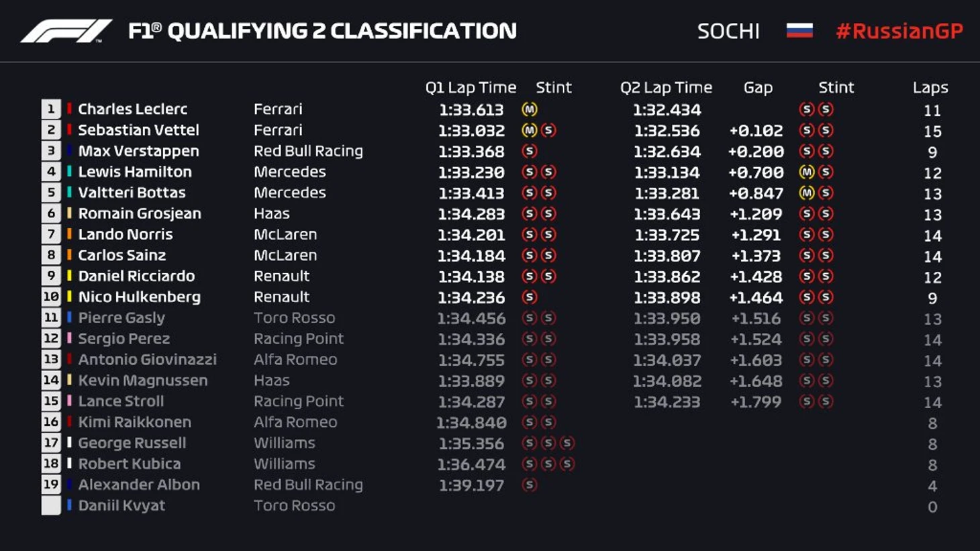Click Leclerc's yellow medium tyre icon

click(529, 109)
